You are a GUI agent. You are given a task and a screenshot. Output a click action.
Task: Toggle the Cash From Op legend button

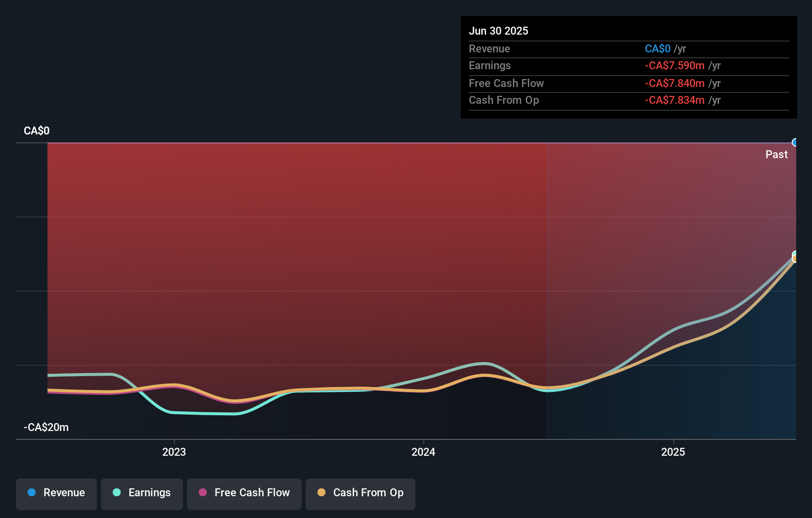[361, 494]
